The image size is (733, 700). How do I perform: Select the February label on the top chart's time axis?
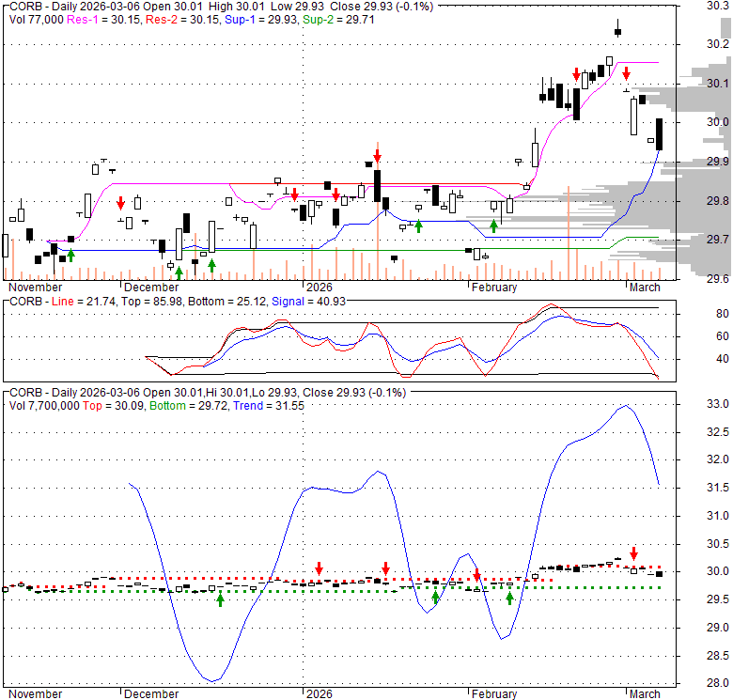(493, 287)
